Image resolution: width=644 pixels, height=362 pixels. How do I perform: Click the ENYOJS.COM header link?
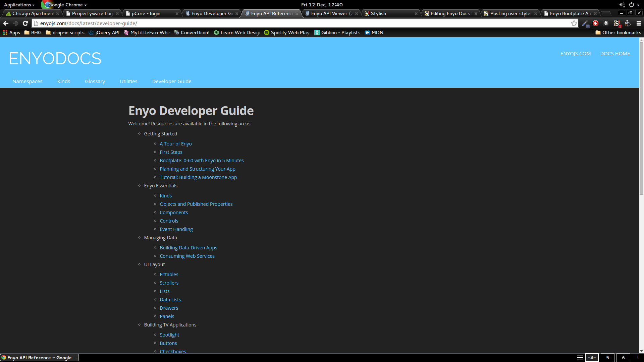576,54
